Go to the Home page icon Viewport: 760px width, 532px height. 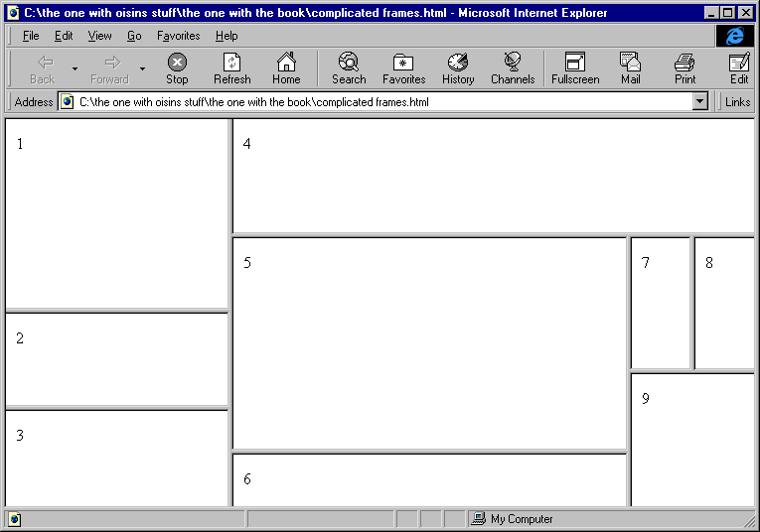point(286,69)
